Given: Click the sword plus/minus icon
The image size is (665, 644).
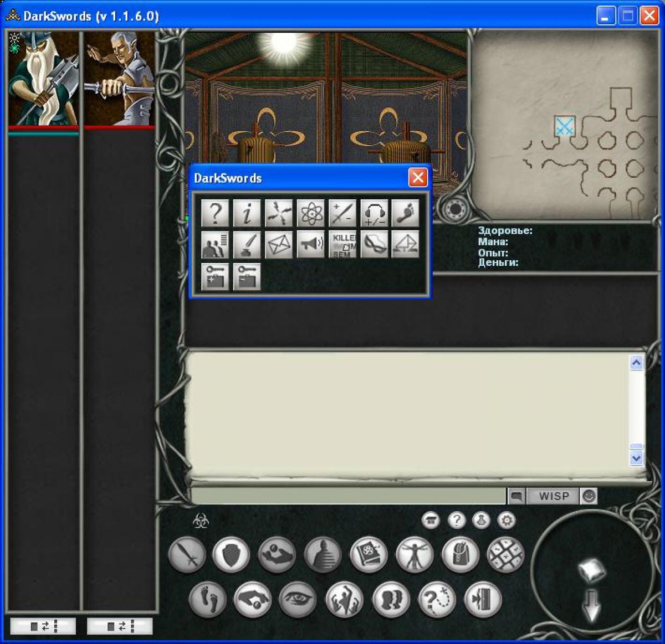Looking at the screenshot, I should coord(342,213).
